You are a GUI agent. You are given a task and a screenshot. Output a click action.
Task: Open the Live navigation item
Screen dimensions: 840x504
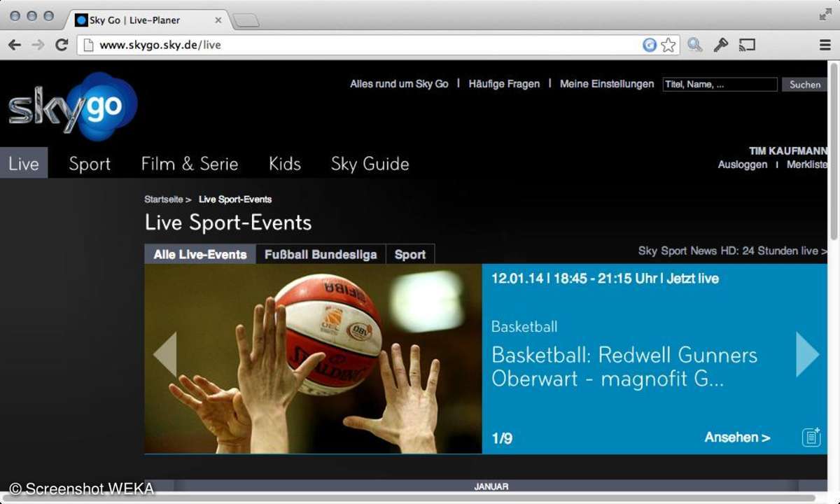(24, 164)
